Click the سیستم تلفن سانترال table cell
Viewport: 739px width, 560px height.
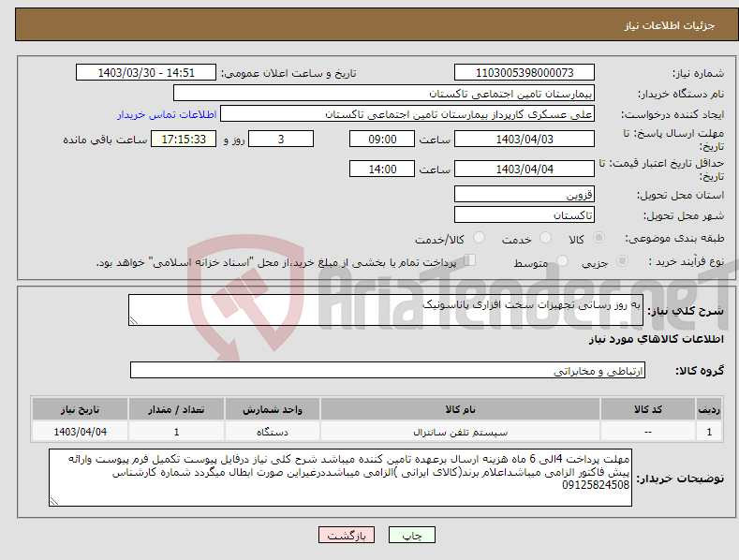(x=460, y=432)
